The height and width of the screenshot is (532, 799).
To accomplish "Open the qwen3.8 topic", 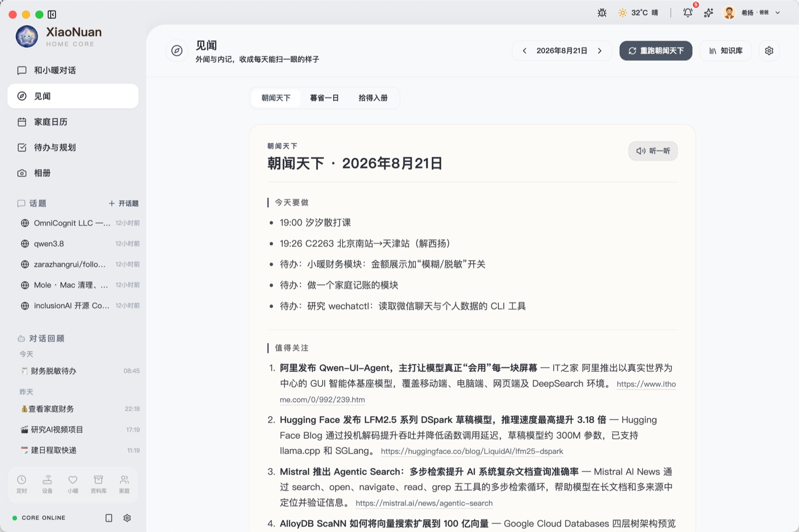I will (80, 244).
